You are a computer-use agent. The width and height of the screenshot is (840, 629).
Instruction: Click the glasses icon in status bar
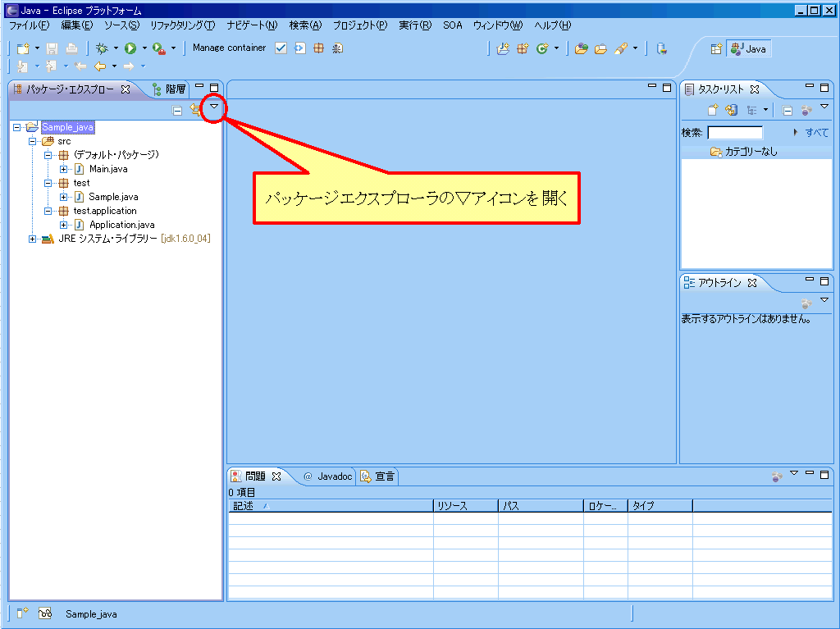click(45, 613)
